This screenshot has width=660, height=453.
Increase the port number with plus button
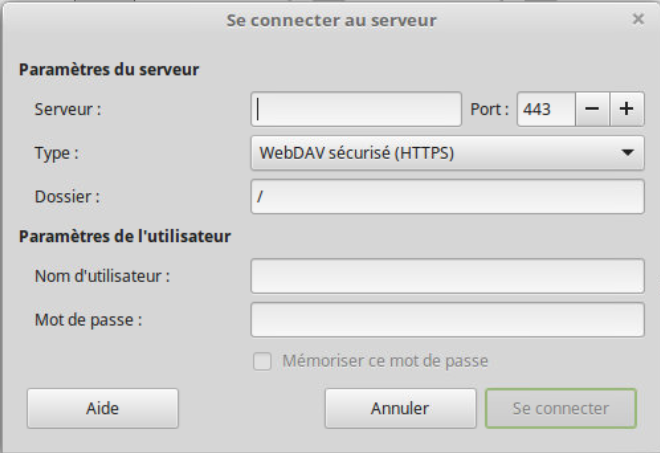(627, 109)
